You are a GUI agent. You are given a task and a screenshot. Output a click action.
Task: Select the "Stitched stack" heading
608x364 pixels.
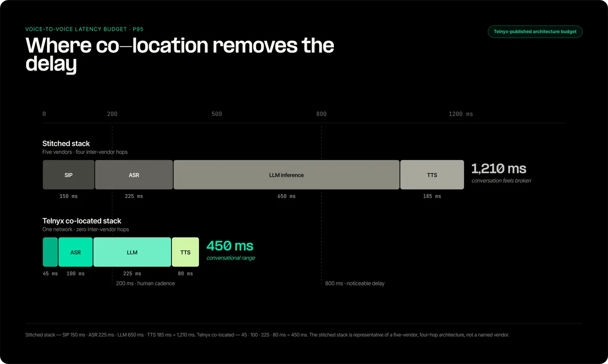click(66, 143)
